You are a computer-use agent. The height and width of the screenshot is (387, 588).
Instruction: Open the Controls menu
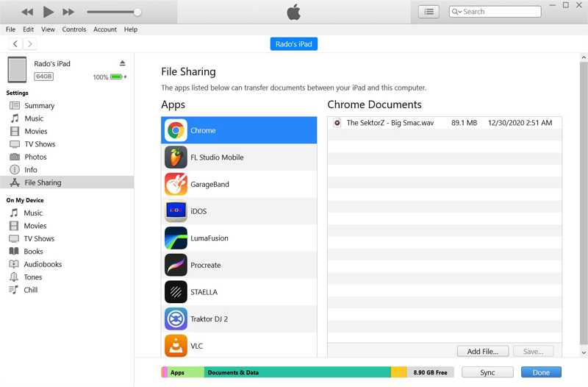(74, 29)
